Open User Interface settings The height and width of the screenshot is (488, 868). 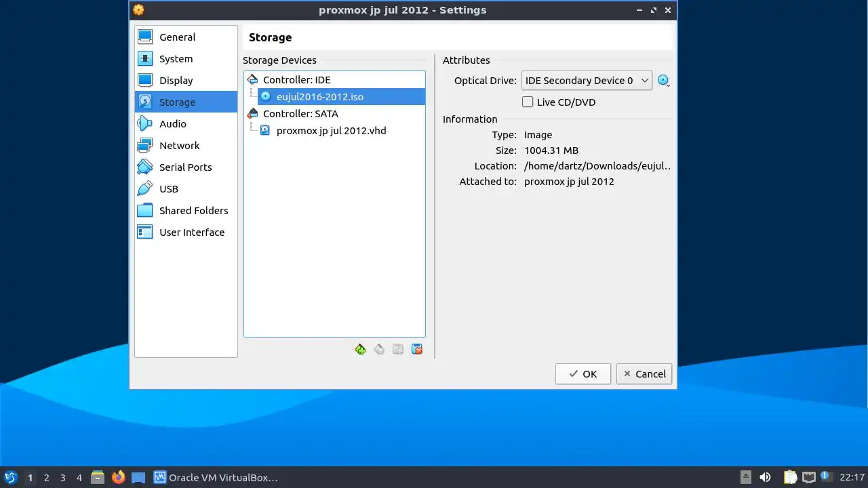point(186,232)
